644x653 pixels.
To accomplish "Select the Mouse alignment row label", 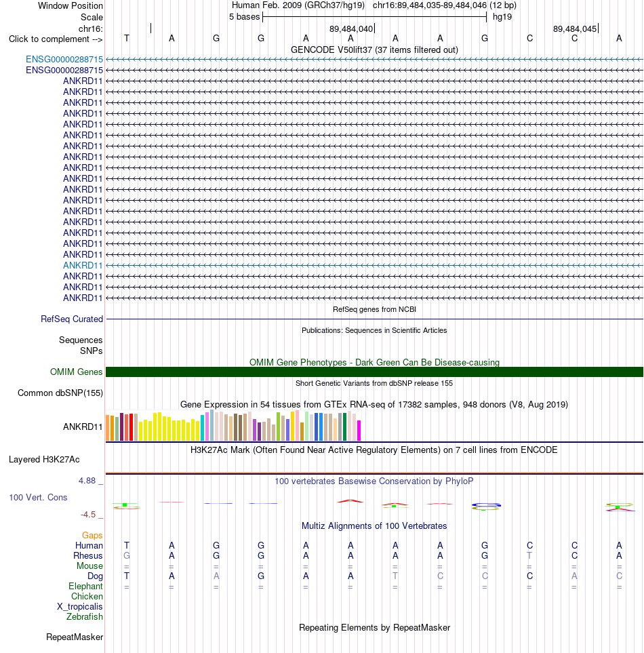I will tap(89, 566).
